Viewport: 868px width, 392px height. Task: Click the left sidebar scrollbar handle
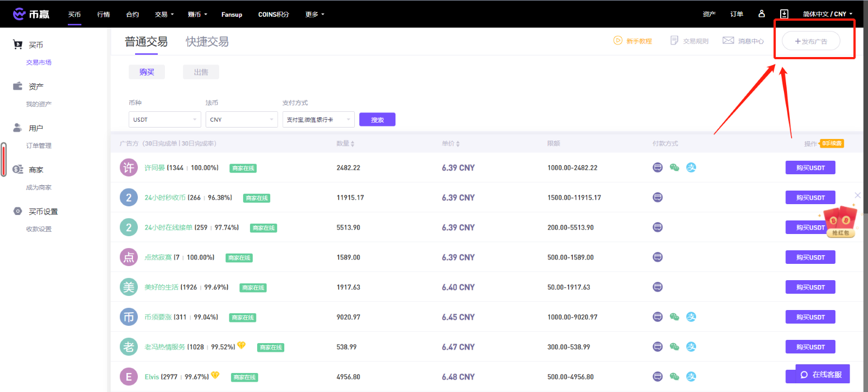coord(4,160)
